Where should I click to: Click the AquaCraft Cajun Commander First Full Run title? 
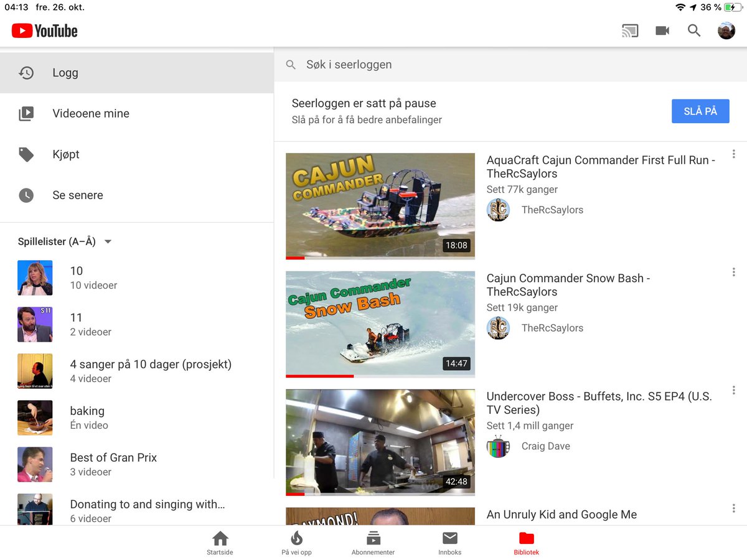601,167
